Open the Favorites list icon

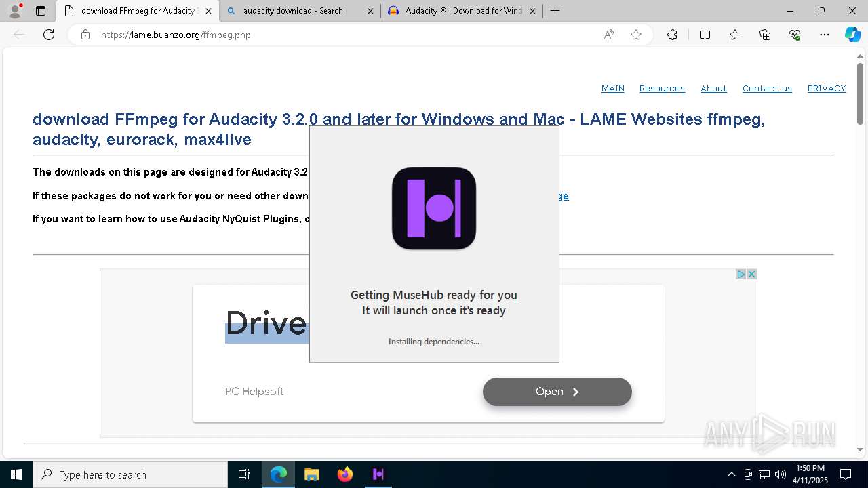pyautogui.click(x=735, y=35)
